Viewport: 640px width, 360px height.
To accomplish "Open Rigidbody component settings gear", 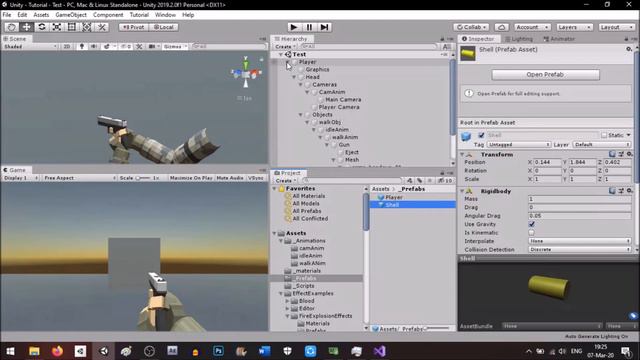I will [629, 190].
